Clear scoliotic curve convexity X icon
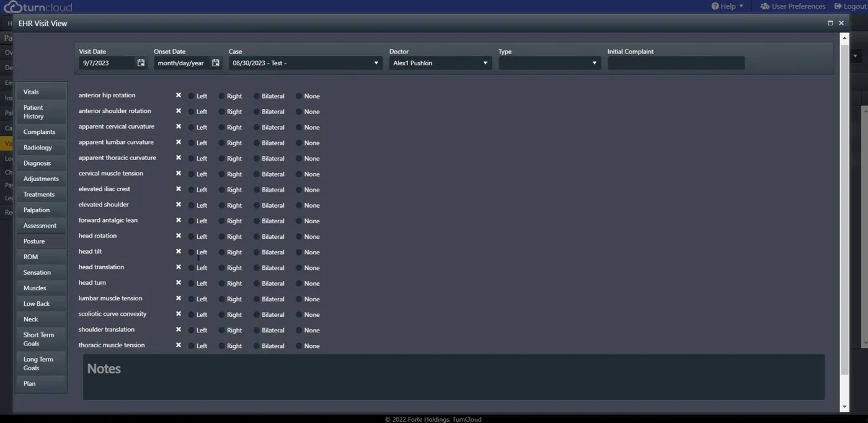Image resolution: width=868 pixels, height=423 pixels. (x=179, y=314)
